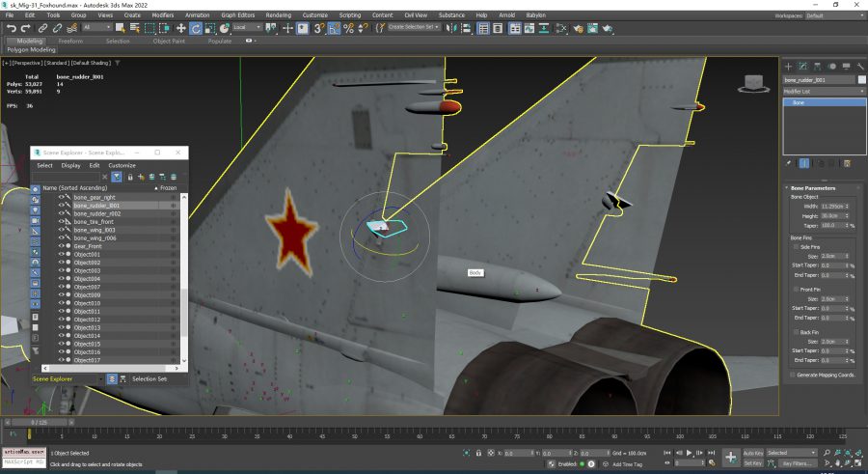This screenshot has width=868, height=474.
Task: Click Zoom Extents Selected navigation icon
Action: 848,453
